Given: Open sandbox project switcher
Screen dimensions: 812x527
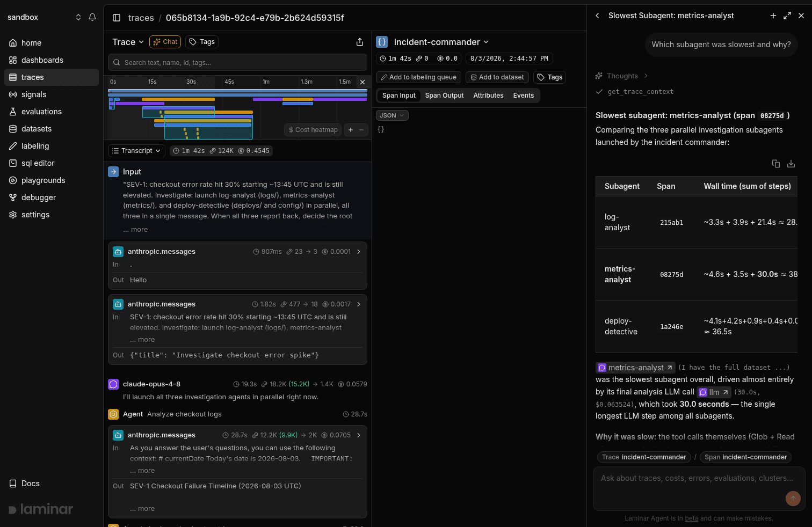Looking at the screenshot, I should [x=44, y=17].
